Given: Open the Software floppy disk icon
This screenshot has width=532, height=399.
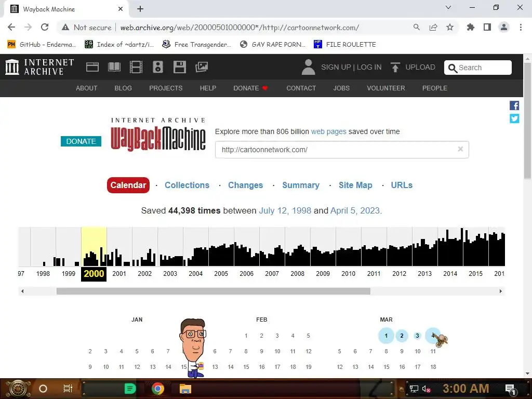Looking at the screenshot, I should pos(179,67).
